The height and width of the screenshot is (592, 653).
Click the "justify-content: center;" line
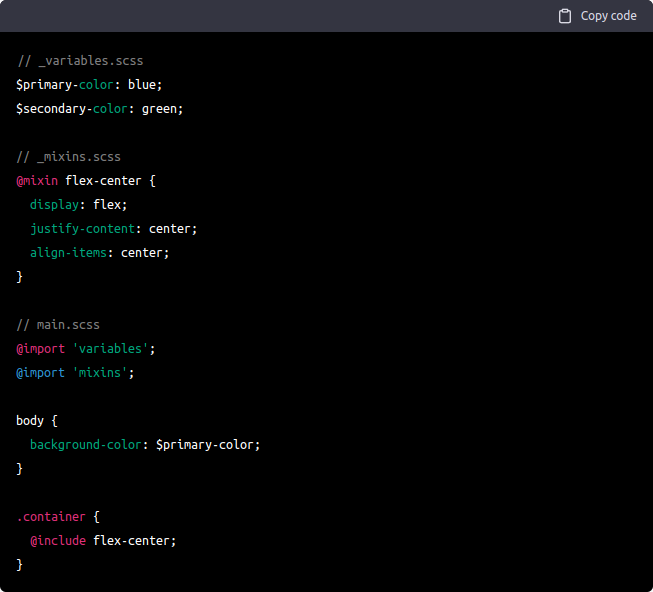(113, 229)
